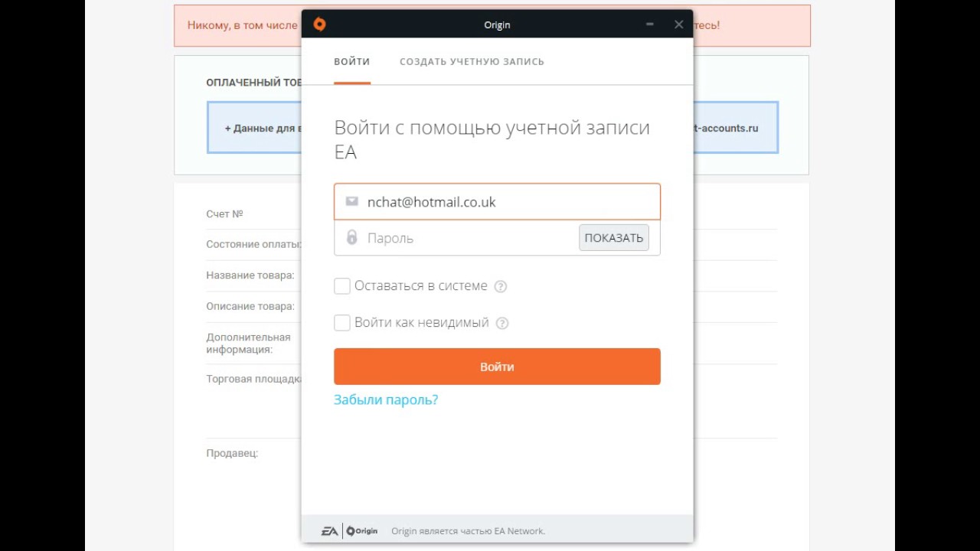Viewport: 980px width, 551px height.
Task: Follow the Забыли пароль? link
Action: click(x=386, y=399)
